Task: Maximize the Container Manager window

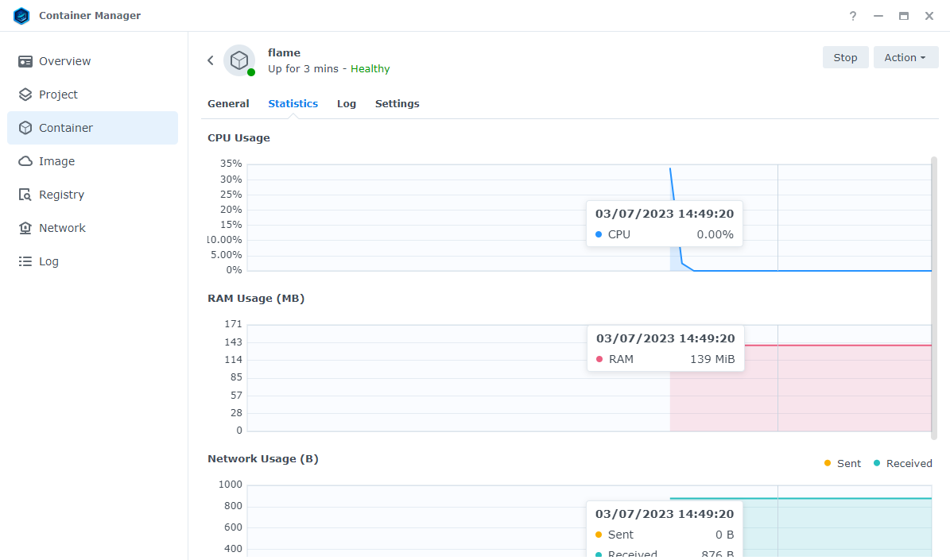Action: (903, 16)
